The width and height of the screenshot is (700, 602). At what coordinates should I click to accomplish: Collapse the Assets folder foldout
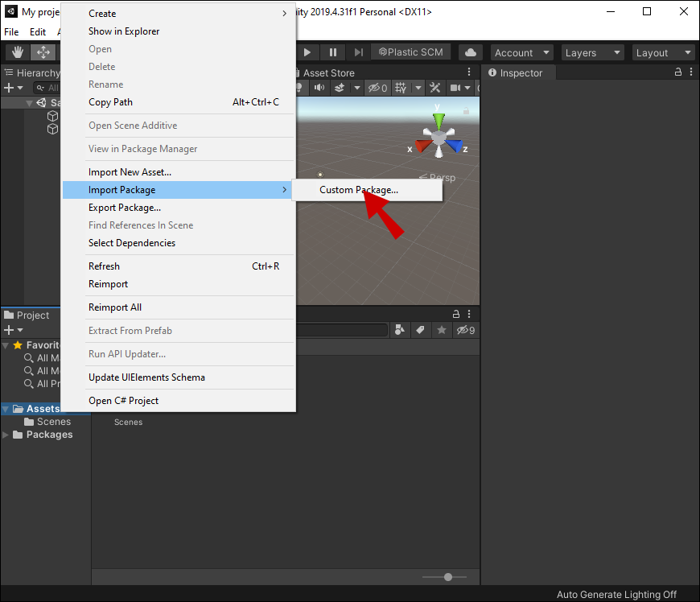pyautogui.click(x=6, y=409)
